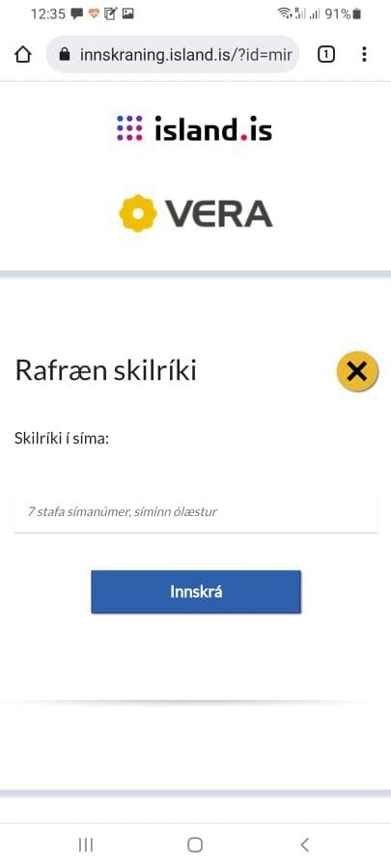Tap the VERA wordmark
391x868 pixels.
click(x=219, y=214)
